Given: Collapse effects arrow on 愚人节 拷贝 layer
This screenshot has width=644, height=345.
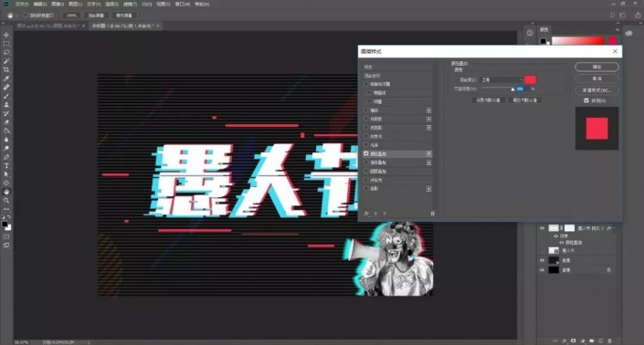Looking at the screenshot, I should pyautogui.click(x=615, y=228).
